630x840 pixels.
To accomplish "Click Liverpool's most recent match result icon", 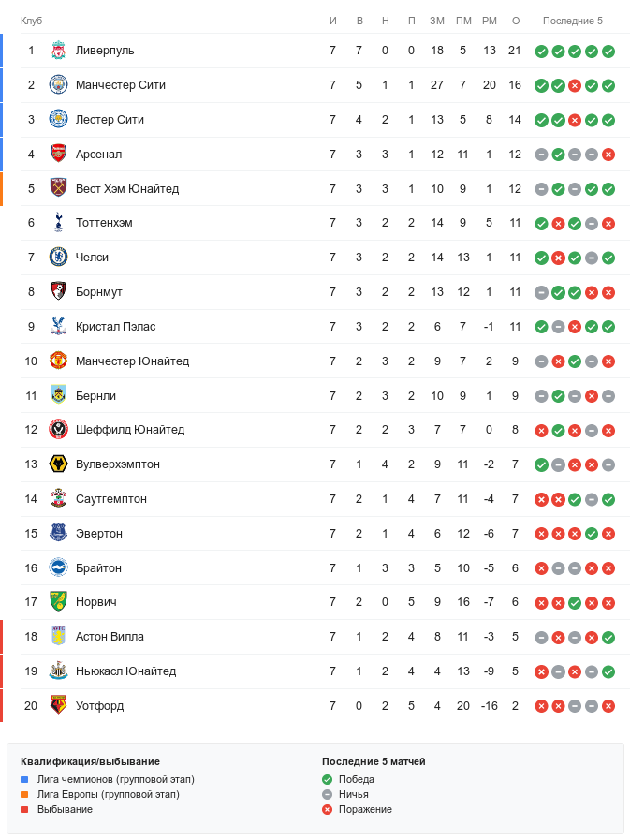I will (608, 52).
